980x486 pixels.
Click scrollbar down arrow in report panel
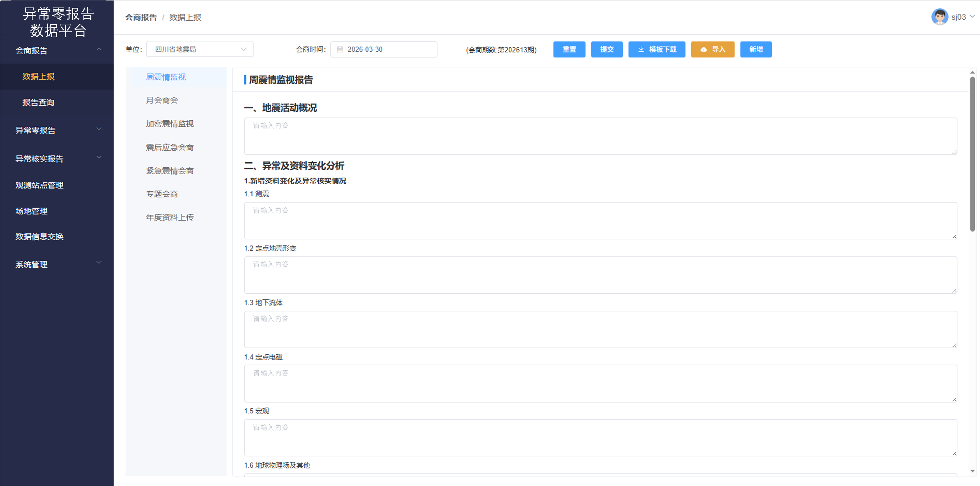click(x=972, y=471)
